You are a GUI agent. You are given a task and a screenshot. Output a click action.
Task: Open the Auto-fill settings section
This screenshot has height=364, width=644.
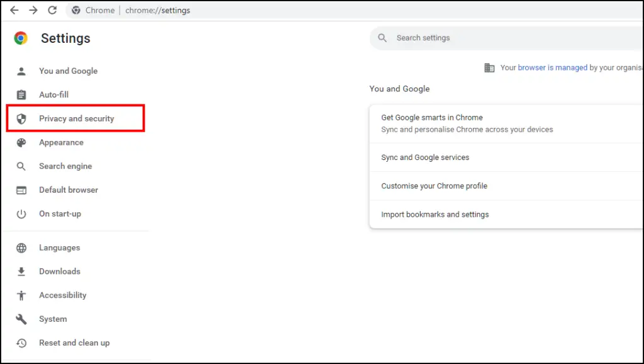tap(54, 95)
